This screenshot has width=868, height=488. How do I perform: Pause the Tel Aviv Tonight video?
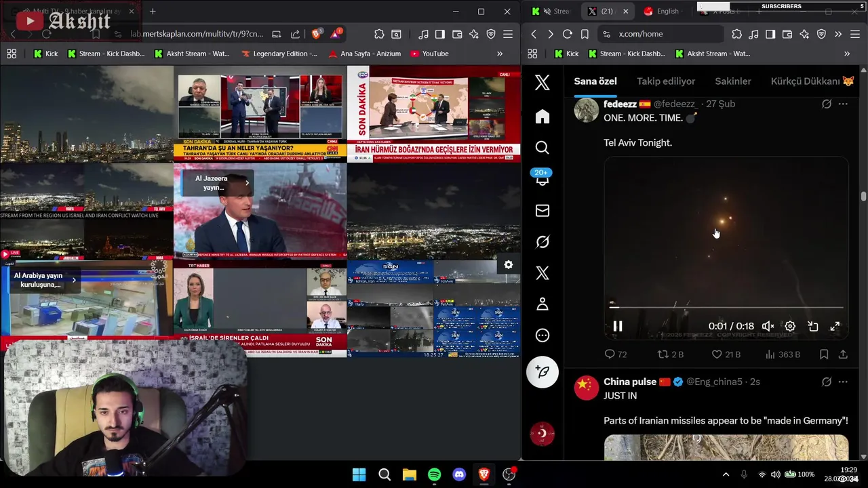(x=618, y=326)
